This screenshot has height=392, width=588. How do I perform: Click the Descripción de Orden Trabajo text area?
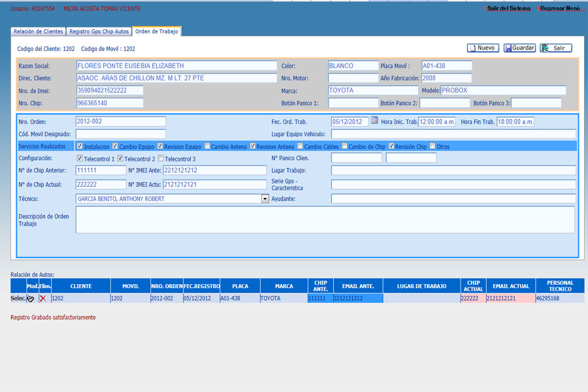pos(325,220)
